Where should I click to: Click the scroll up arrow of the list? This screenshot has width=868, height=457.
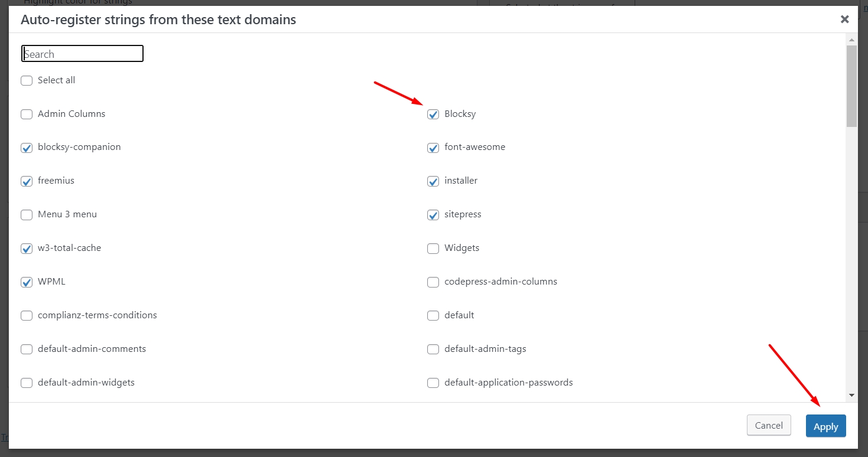tap(851, 40)
